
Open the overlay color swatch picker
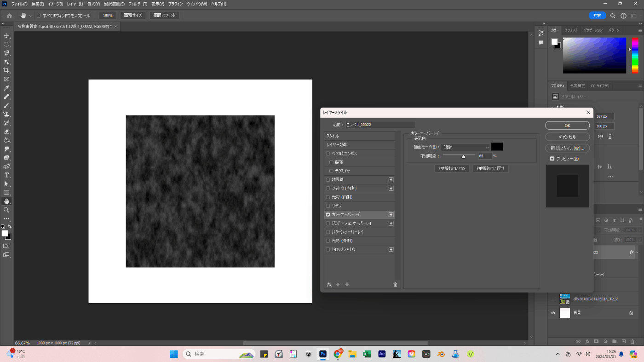[497, 147]
